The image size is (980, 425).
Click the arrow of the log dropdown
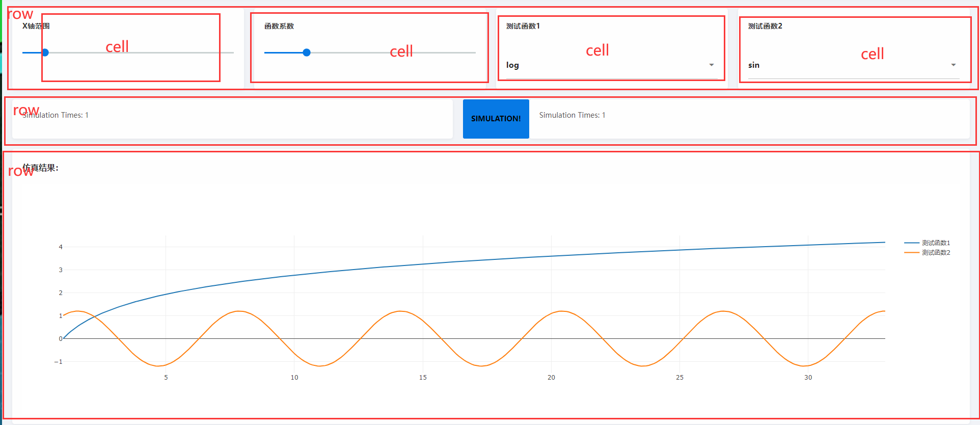712,65
